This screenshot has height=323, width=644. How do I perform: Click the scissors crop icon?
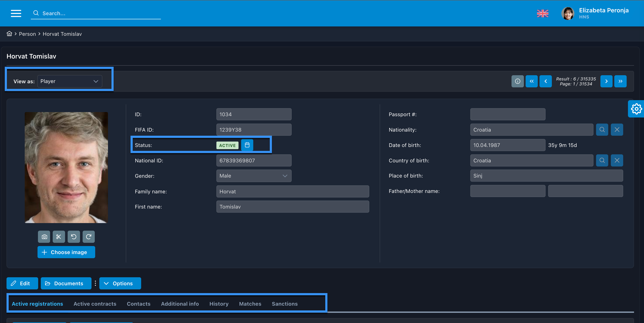59,237
